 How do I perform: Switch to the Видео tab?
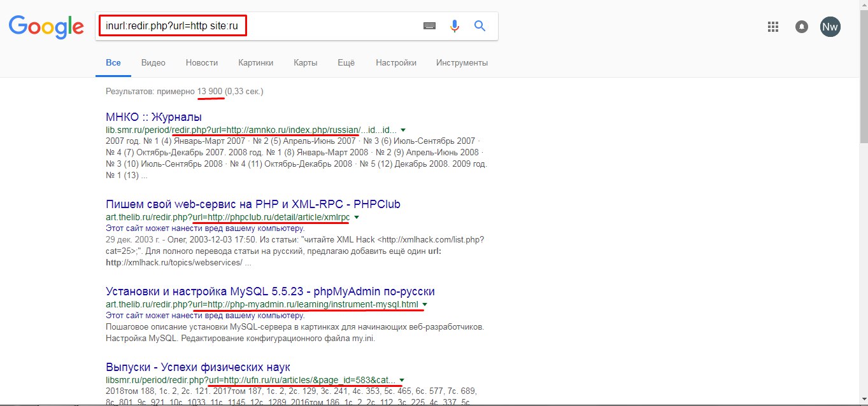point(153,63)
